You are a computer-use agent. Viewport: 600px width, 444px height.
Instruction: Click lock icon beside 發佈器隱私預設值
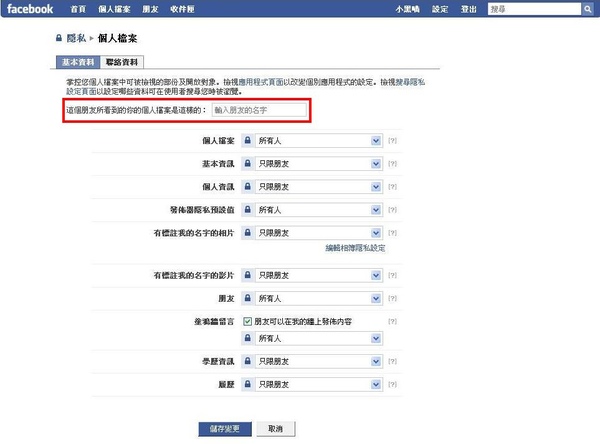[248, 209]
